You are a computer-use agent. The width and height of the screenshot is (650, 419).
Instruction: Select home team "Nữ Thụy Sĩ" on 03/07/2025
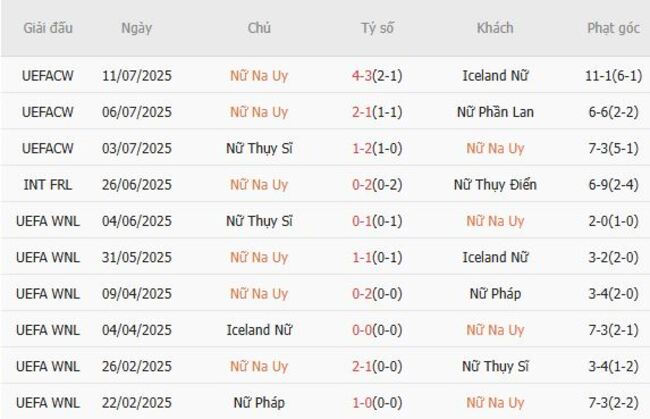[x=259, y=148]
